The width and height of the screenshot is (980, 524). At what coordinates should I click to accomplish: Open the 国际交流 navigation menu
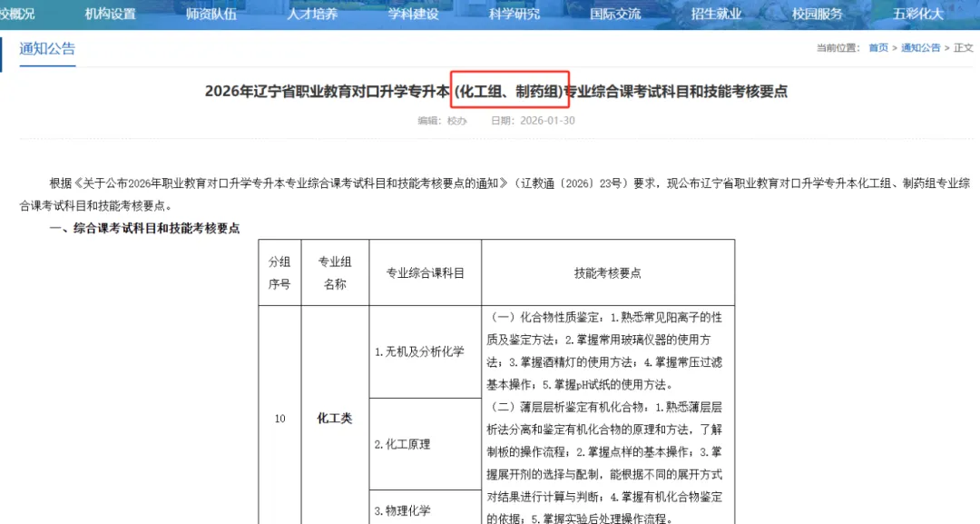click(x=615, y=14)
